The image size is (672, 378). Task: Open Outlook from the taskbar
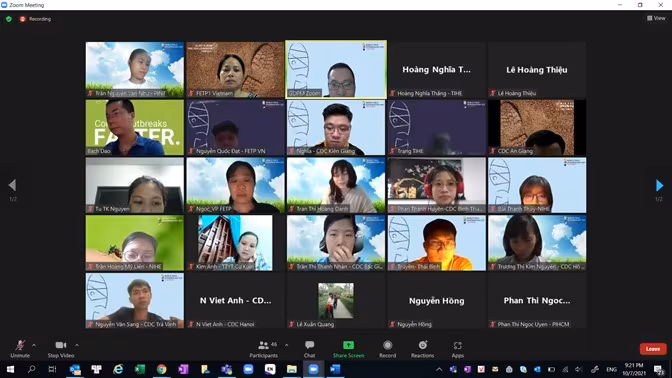pos(75,369)
